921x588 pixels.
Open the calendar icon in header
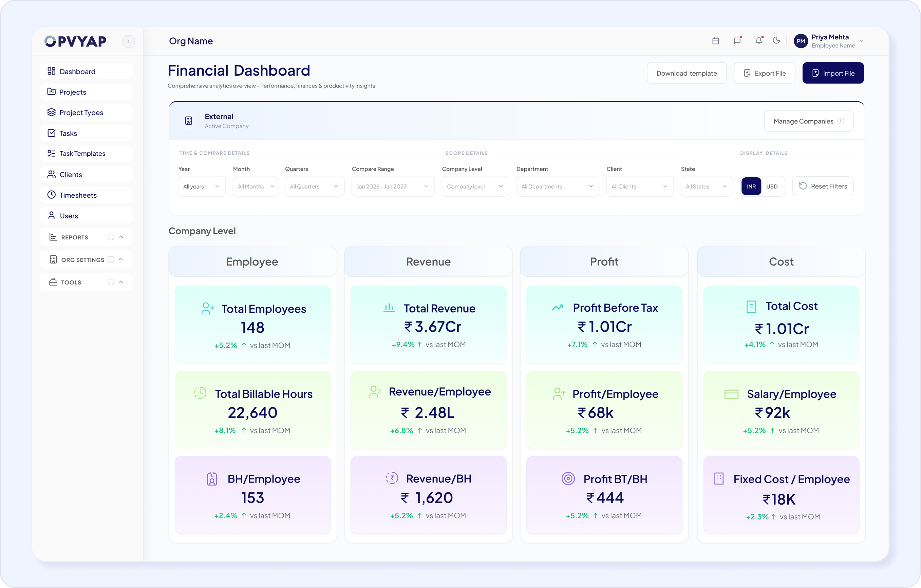click(716, 41)
